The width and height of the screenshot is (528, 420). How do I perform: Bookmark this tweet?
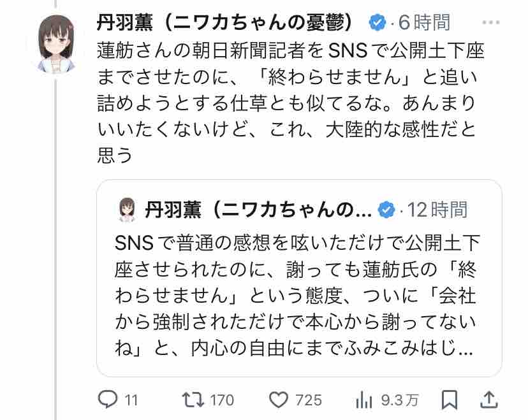tap(450, 400)
